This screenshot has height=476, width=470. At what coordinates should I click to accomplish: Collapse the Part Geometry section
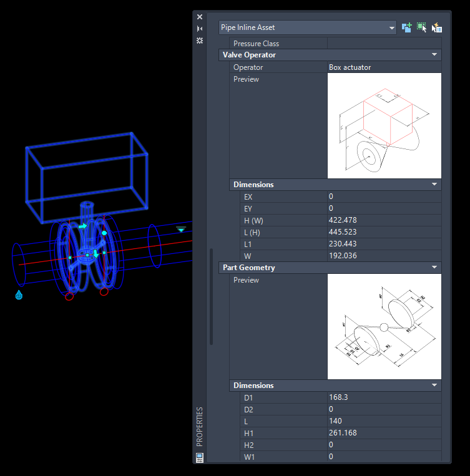coord(434,267)
